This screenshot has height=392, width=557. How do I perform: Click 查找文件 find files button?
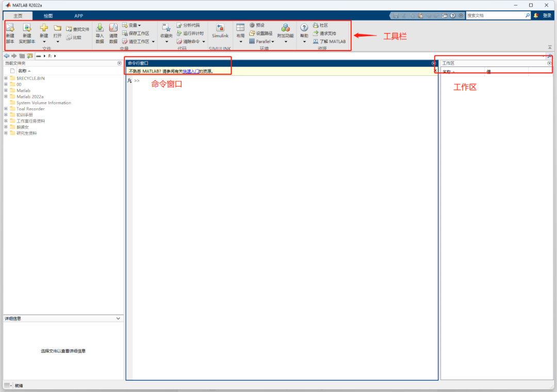tap(78, 29)
